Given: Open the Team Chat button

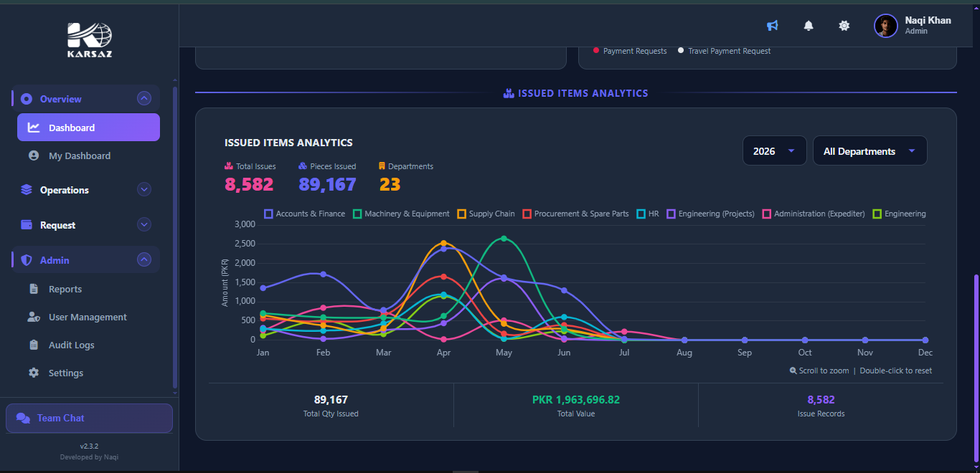Looking at the screenshot, I should 89,419.
